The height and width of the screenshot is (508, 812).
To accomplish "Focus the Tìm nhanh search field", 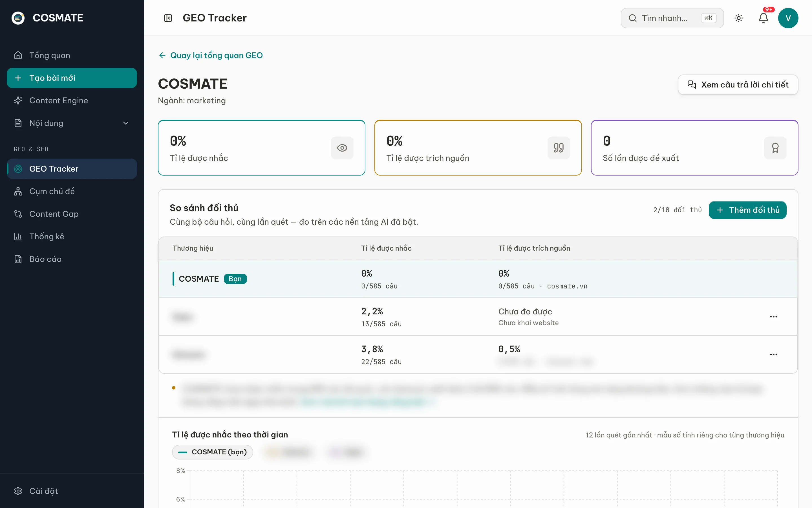I will pos(672,18).
